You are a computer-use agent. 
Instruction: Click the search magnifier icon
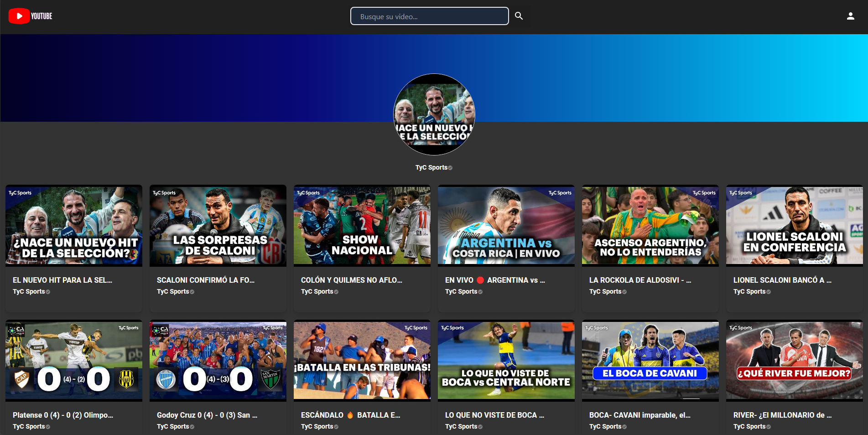point(519,16)
